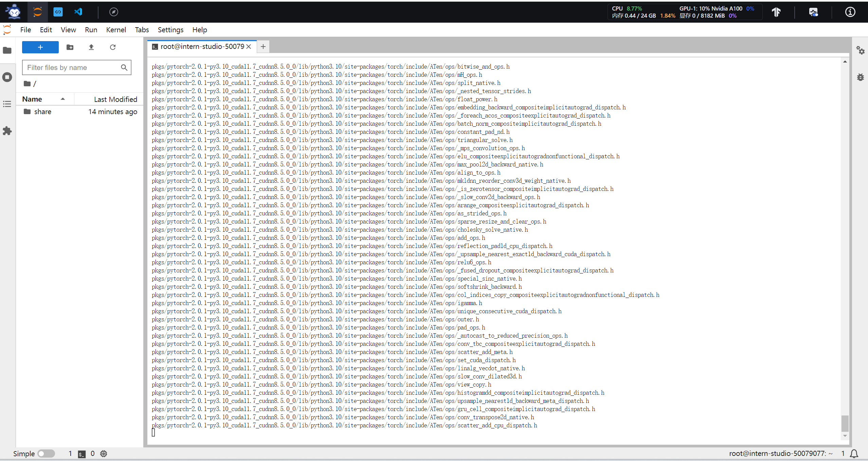Click the Upload Files icon
868x461 pixels.
click(x=91, y=47)
